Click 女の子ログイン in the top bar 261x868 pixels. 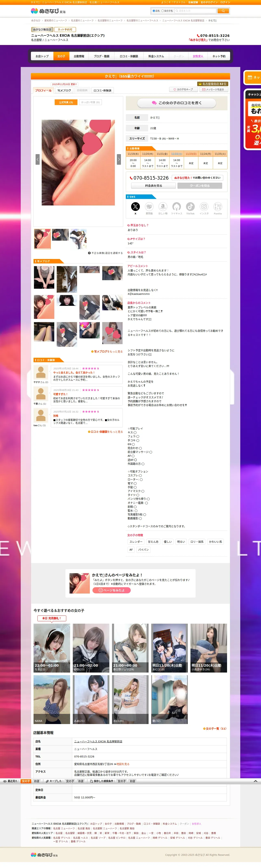click(x=209, y=2)
